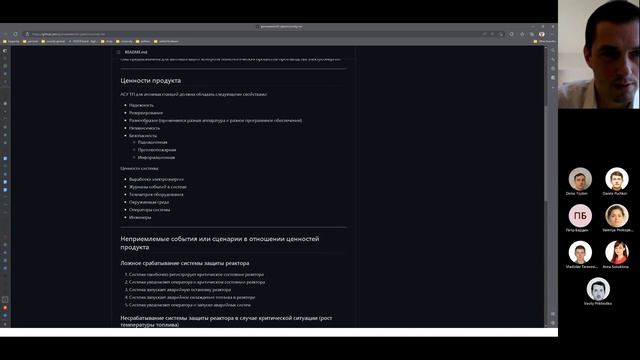Image resolution: width=640 pixels, height=360 pixels.
Task: Click list item 'Резервирование'
Action: click(146, 113)
